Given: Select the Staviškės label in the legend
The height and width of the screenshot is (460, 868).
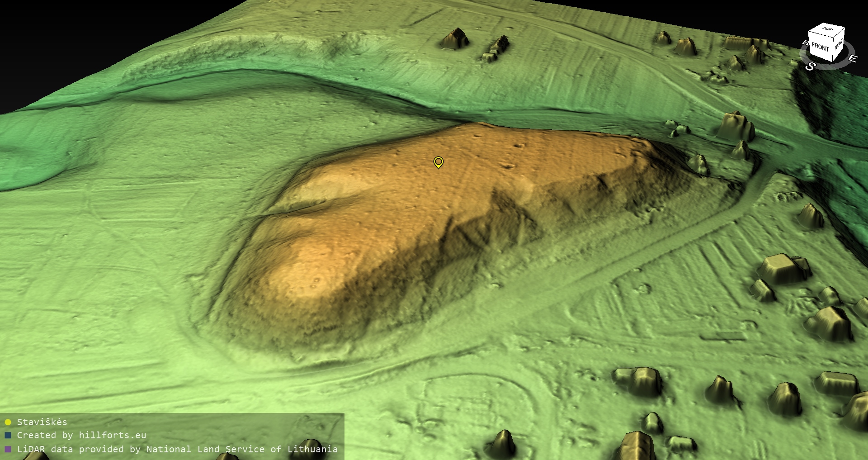Looking at the screenshot, I should 42,422.
